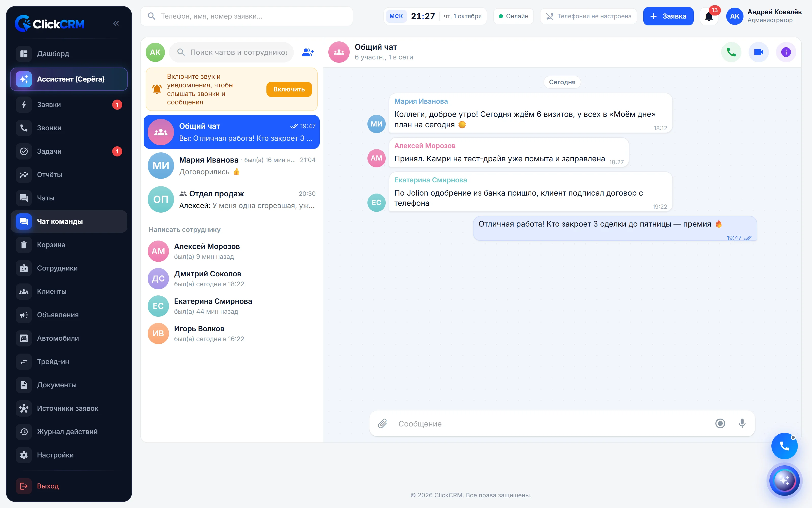This screenshot has width=812, height=508.
Task: Click the Настройки gear icon
Action: (x=24, y=455)
